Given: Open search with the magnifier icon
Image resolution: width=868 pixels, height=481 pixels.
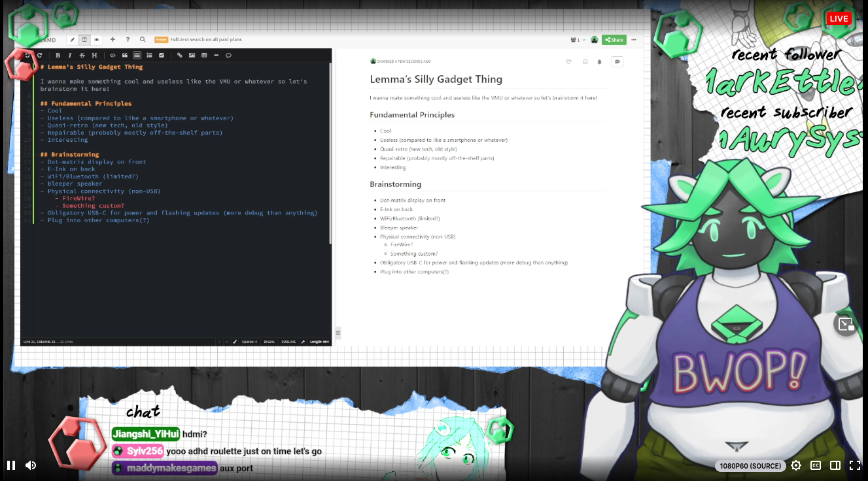Looking at the screenshot, I should tap(143, 39).
